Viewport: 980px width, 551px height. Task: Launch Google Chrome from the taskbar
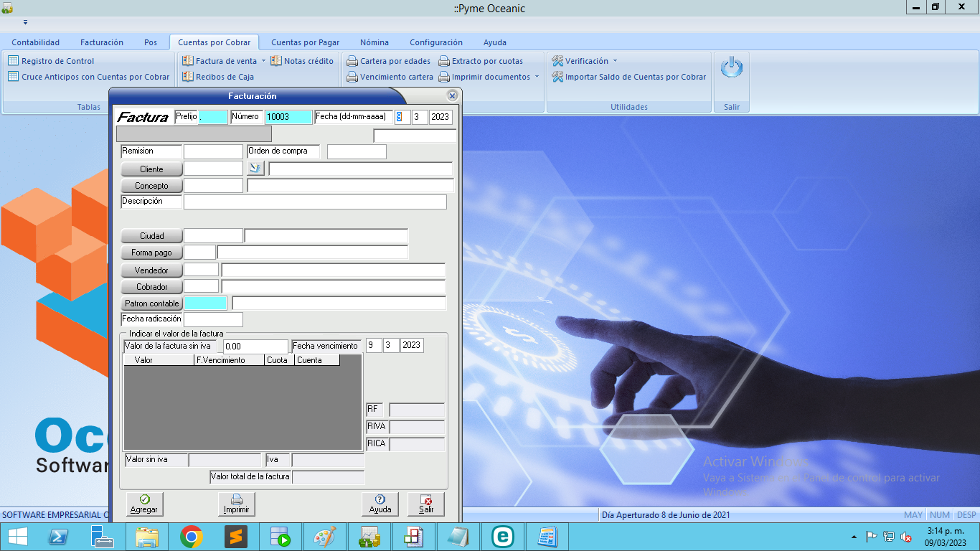[191, 537]
